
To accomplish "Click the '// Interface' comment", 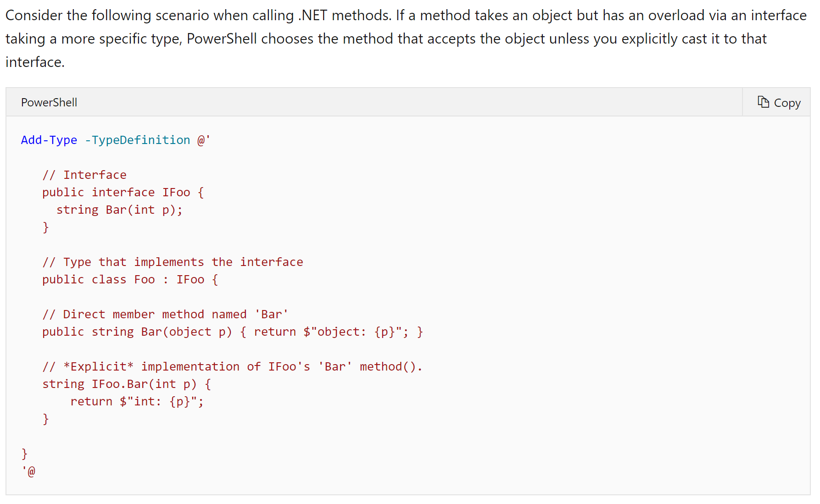I will pyautogui.click(x=84, y=174).
